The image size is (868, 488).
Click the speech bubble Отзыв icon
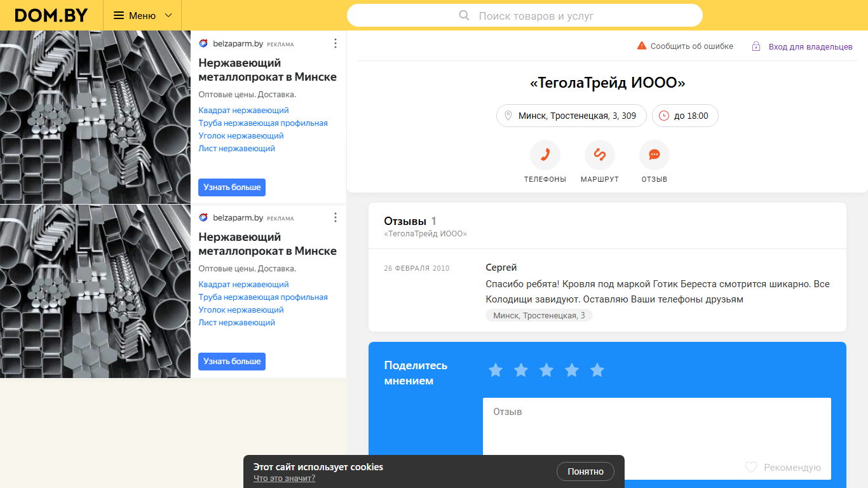coord(654,155)
